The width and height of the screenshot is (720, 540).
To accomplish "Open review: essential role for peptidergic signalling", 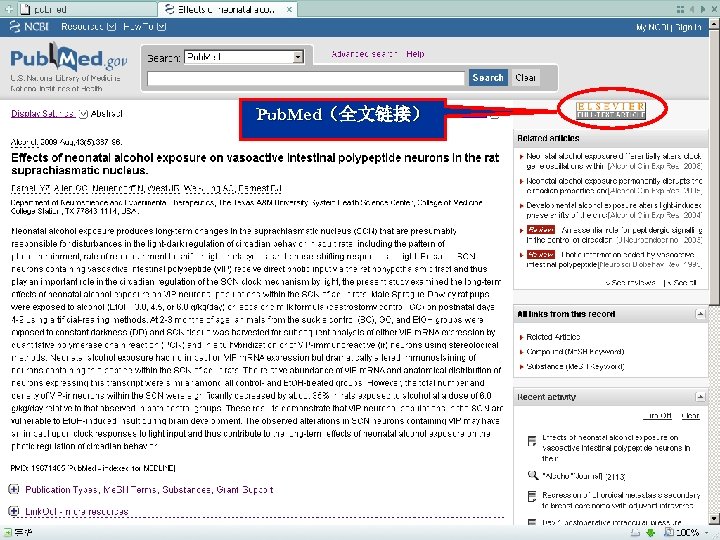I will 613,235.
